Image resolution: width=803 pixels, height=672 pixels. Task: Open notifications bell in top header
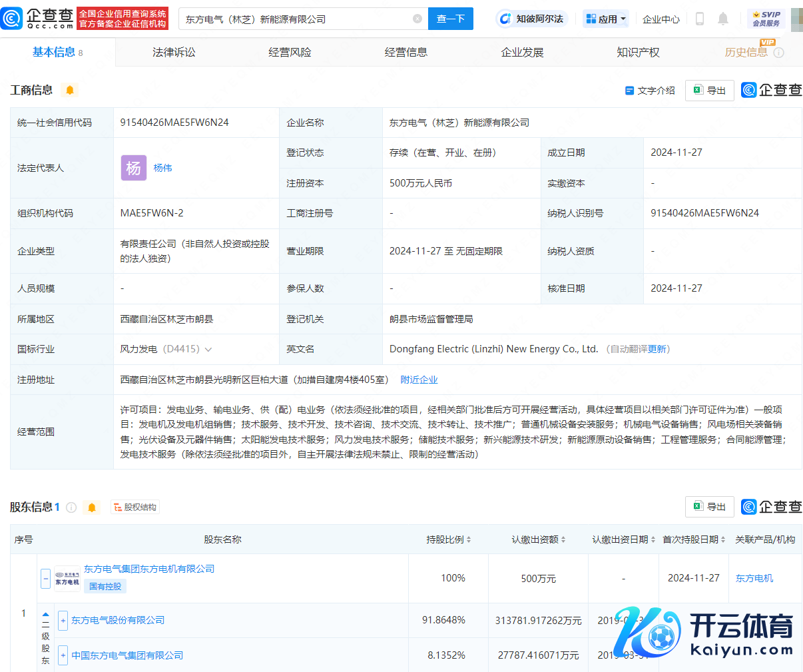click(723, 19)
